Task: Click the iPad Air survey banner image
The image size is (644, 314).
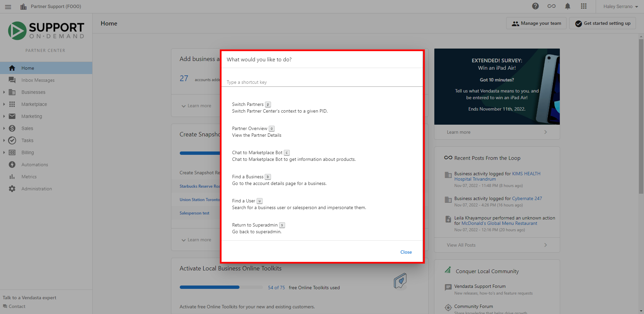Action: [497, 86]
